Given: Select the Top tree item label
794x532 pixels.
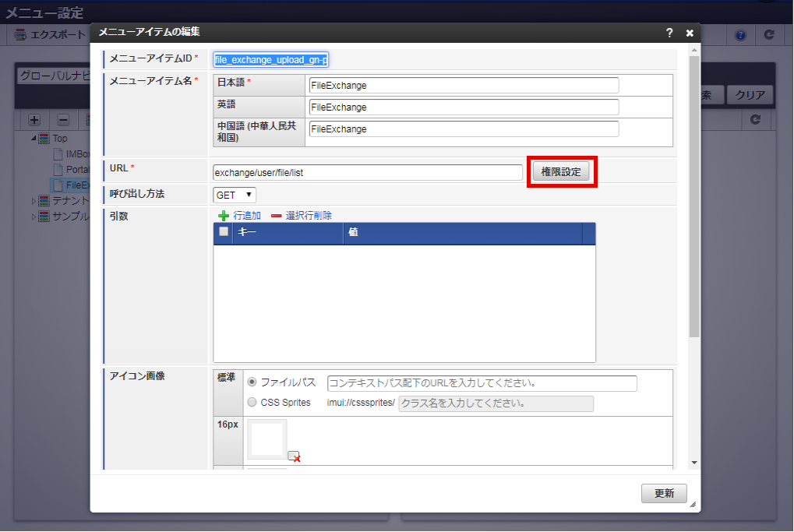Looking at the screenshot, I should click(x=60, y=138).
